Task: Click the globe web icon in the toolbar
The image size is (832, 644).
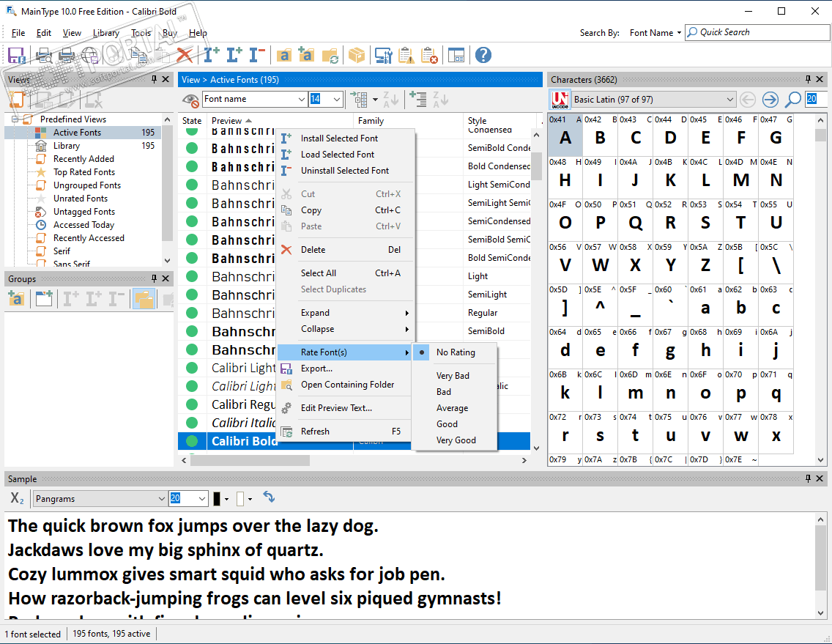Action: (x=90, y=55)
